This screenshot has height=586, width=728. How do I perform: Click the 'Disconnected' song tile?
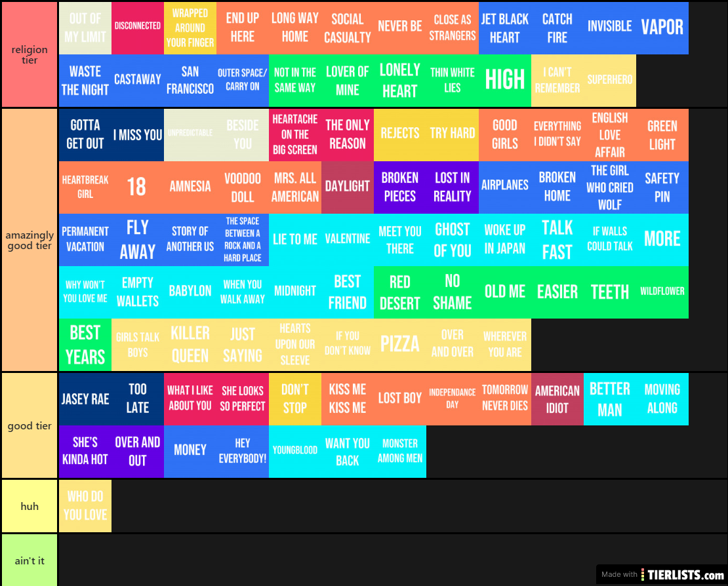click(x=138, y=28)
